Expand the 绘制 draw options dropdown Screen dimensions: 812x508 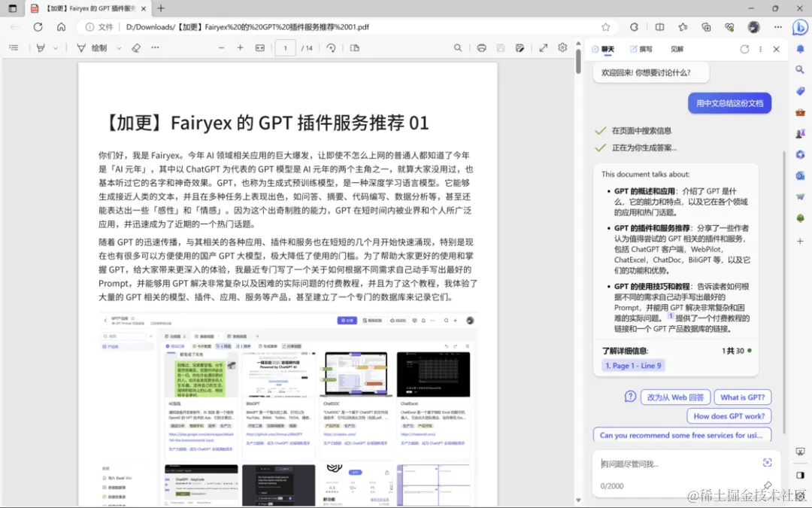(x=119, y=48)
